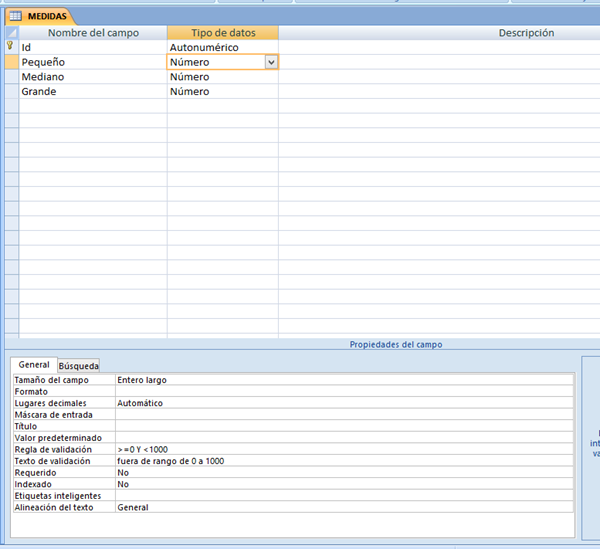Viewport: 600px width, 549px height.
Task: Expand the data type dropdown for Pequeño
Action: point(270,62)
